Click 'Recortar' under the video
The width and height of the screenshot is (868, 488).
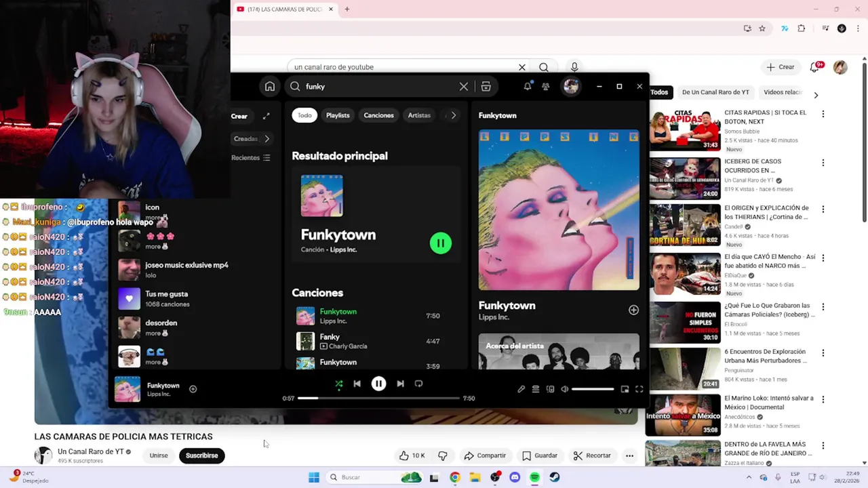pos(592,455)
